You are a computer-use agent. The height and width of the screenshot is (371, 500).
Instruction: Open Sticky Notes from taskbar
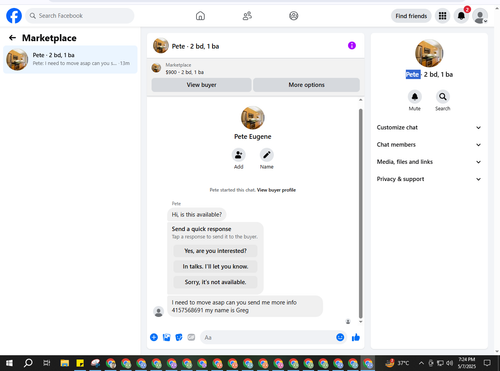click(80, 363)
